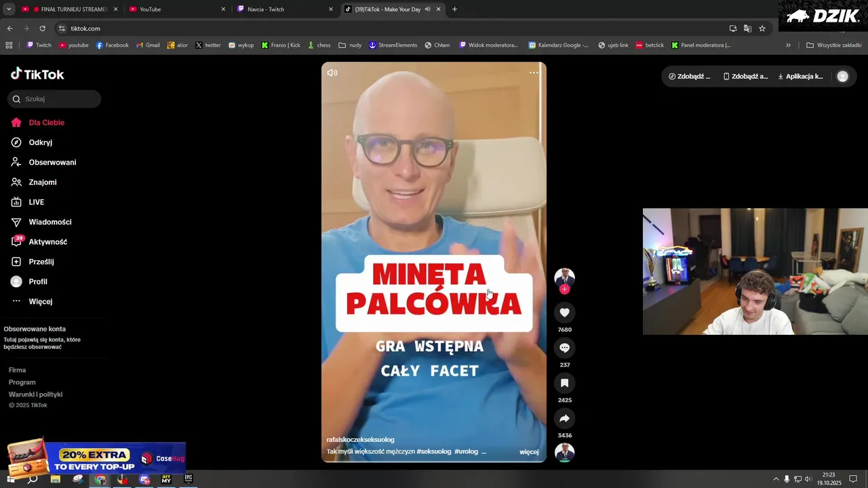Open the three-dot video options menu
This screenshot has height=488, width=868.
click(x=534, y=73)
